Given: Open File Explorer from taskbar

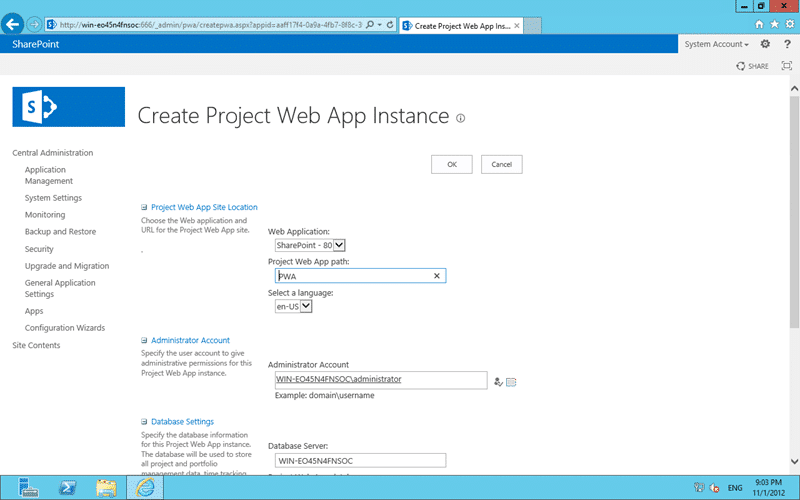Looking at the screenshot, I should (106, 488).
